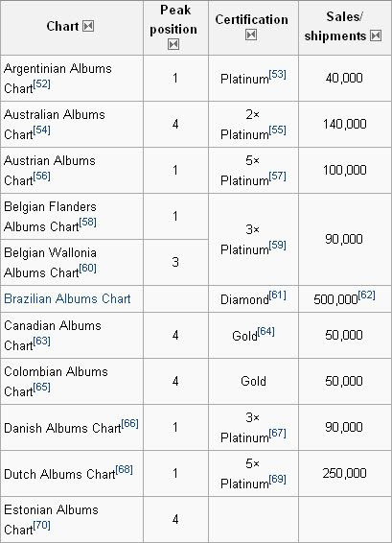Open the Brazilian Albums Chart link
The width and height of the screenshot is (392, 543).
tap(67, 298)
